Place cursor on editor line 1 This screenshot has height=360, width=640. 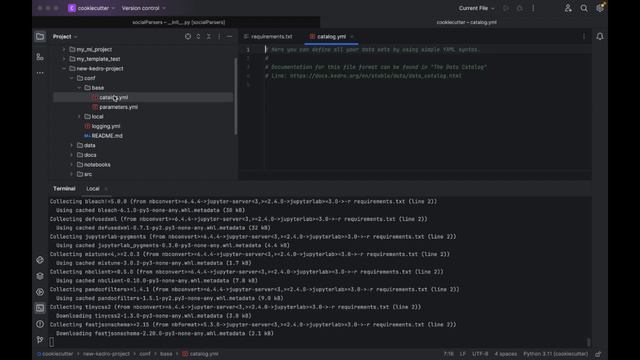tap(427, 50)
